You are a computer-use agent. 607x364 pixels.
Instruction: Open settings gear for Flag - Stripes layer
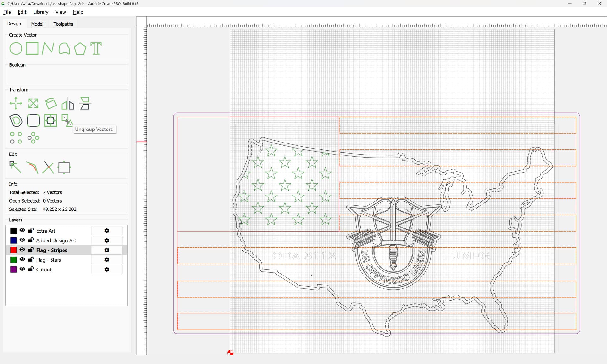click(x=107, y=250)
